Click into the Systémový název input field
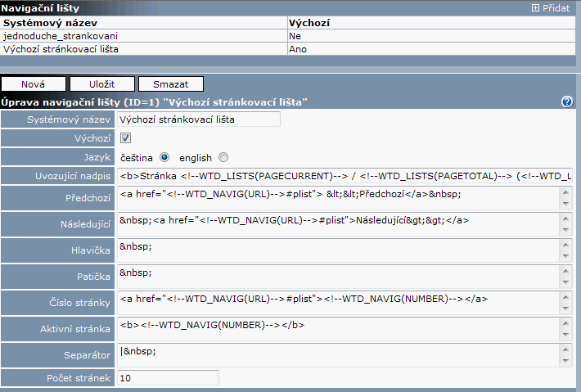 coord(198,119)
